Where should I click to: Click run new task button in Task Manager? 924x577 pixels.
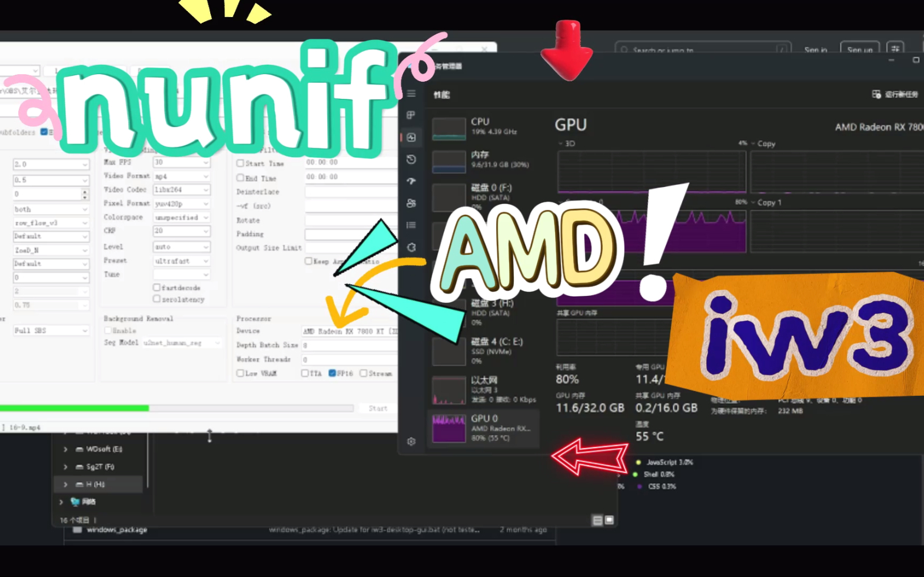pos(895,94)
